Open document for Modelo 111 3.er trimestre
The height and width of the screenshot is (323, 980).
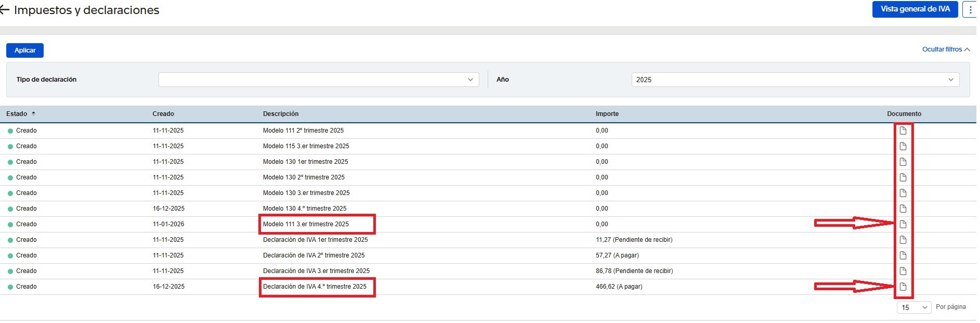tap(903, 224)
